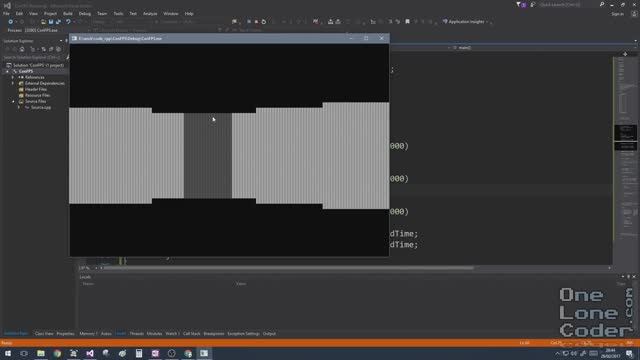Open the View menu
The image size is (640, 360).
[x=33, y=13]
